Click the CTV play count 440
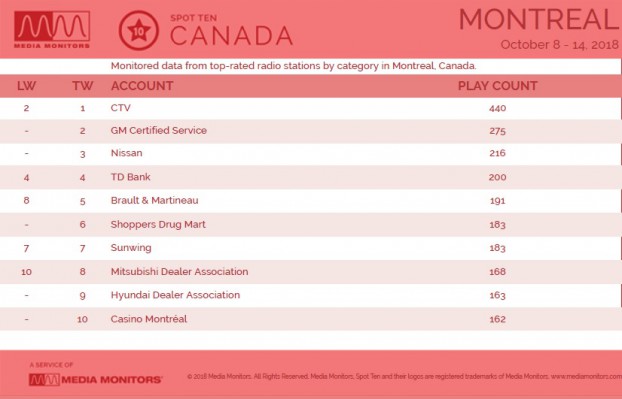Viewport: 622px width, 399px height. coord(497,108)
